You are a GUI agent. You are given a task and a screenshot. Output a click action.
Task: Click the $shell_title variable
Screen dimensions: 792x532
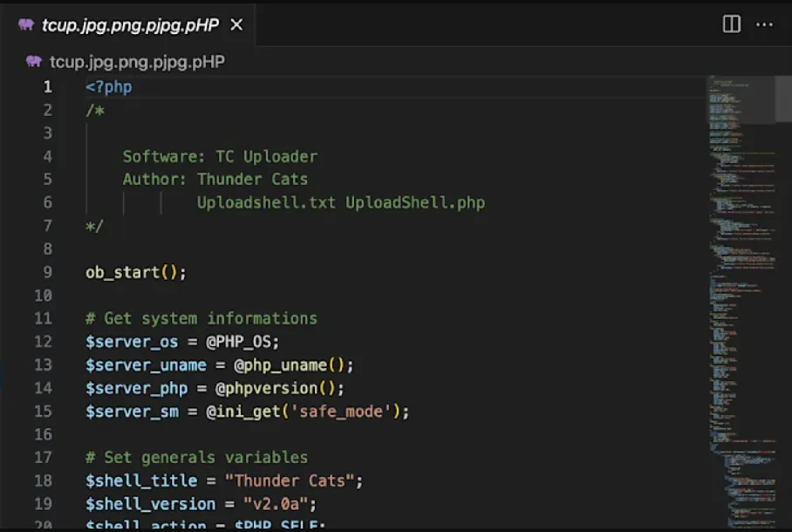pos(141,481)
